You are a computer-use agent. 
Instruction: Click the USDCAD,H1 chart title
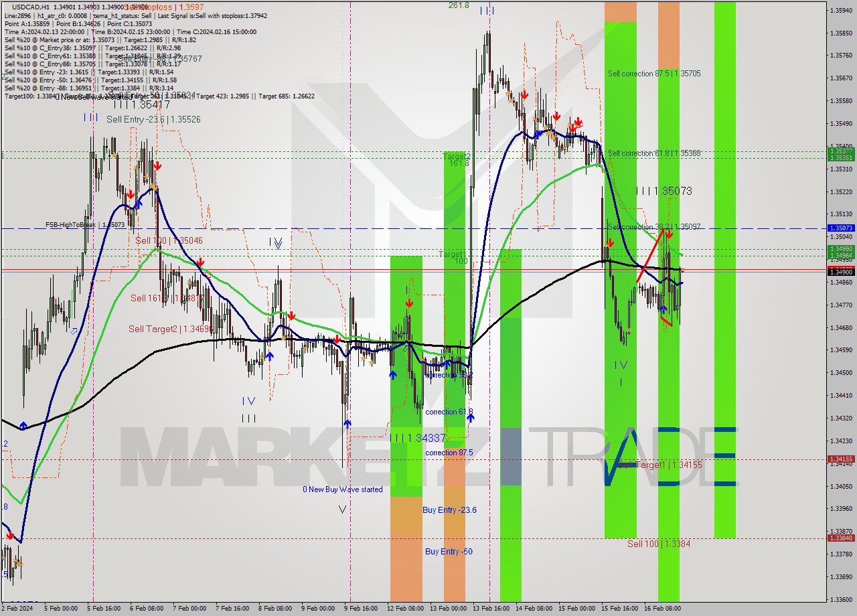32,7
